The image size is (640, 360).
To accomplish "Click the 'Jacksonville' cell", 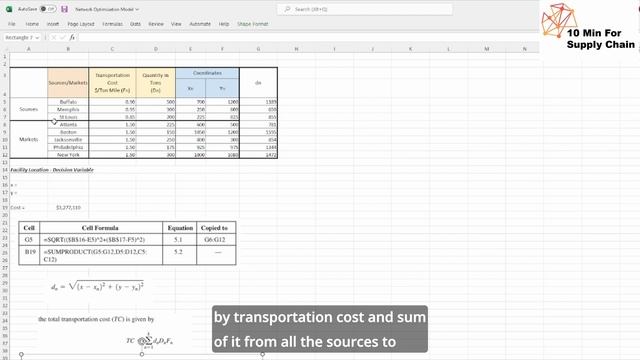I will click(x=68, y=140).
